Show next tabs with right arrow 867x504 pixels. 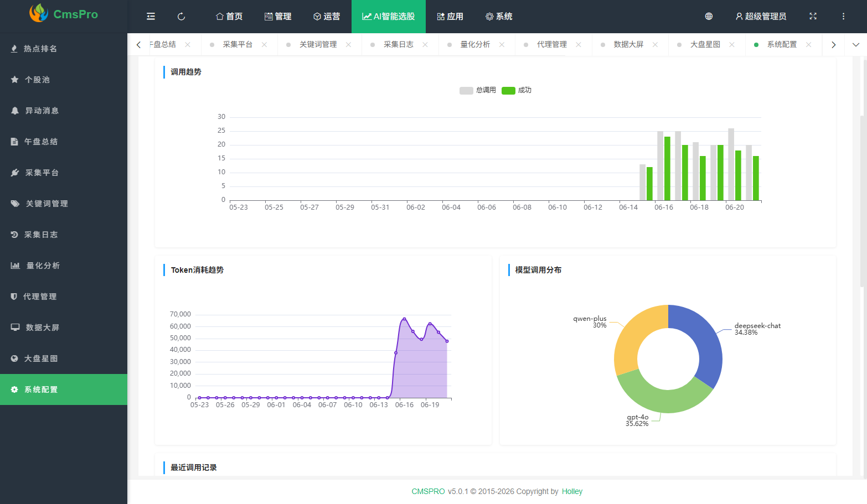point(833,45)
